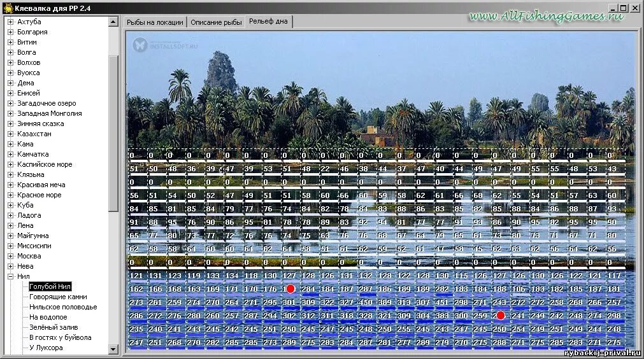Click the Зимняя сказка tree item
644x359 pixels.
click(x=40, y=124)
